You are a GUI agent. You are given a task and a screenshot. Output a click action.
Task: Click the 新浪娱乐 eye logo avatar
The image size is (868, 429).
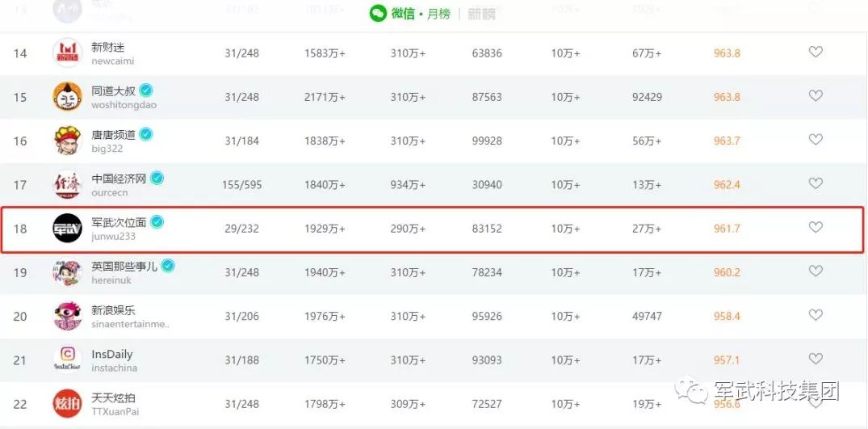click(67, 316)
